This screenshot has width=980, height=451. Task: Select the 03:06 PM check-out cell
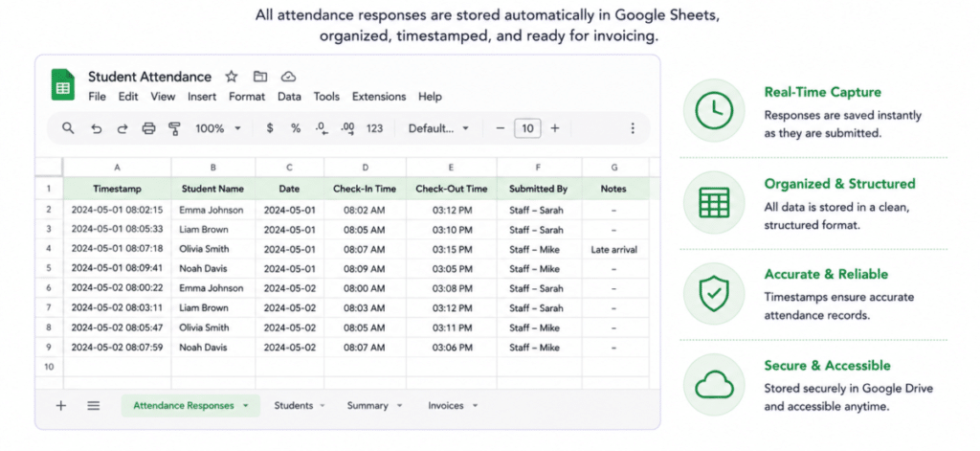(452, 348)
